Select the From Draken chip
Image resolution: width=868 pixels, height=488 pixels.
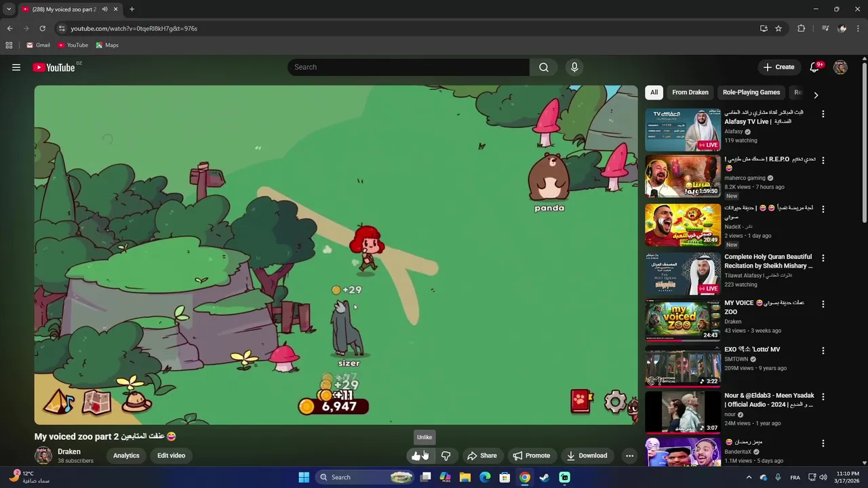tap(690, 92)
